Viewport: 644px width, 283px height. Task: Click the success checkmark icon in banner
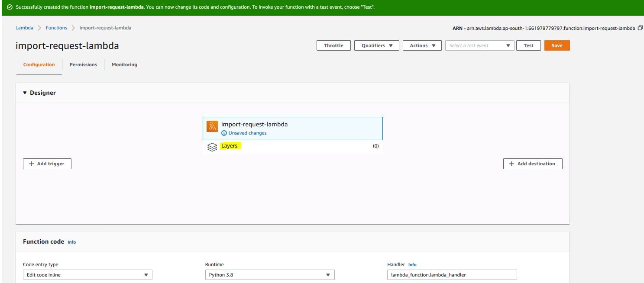[9, 7]
